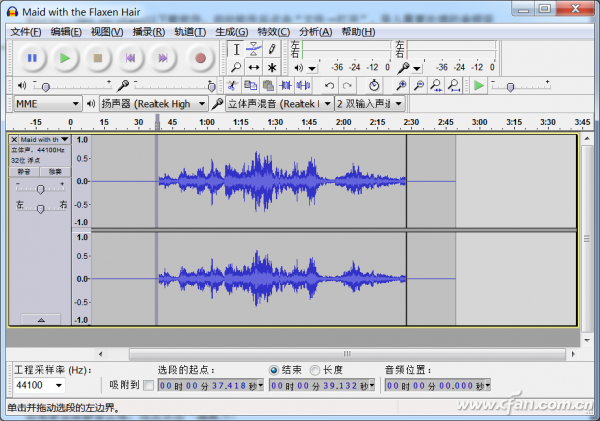Open the 生成(G) menu
Image resolution: width=600 pixels, height=421 pixels.
pos(232,32)
